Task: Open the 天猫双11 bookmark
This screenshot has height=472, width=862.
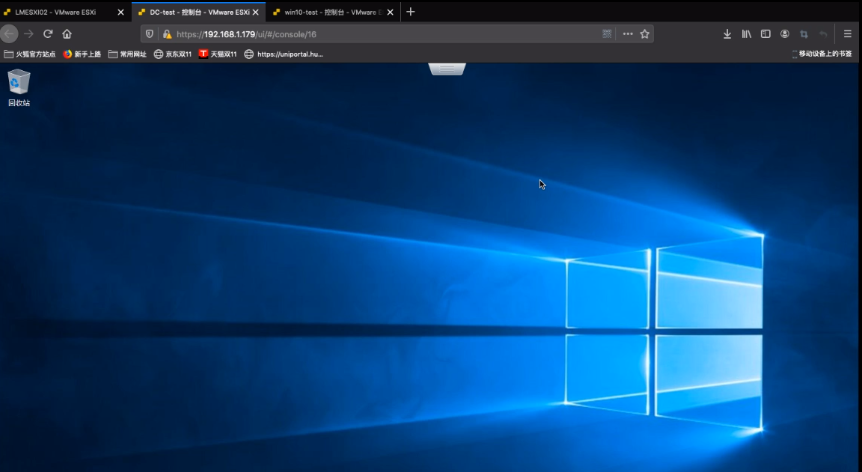Action: point(218,54)
